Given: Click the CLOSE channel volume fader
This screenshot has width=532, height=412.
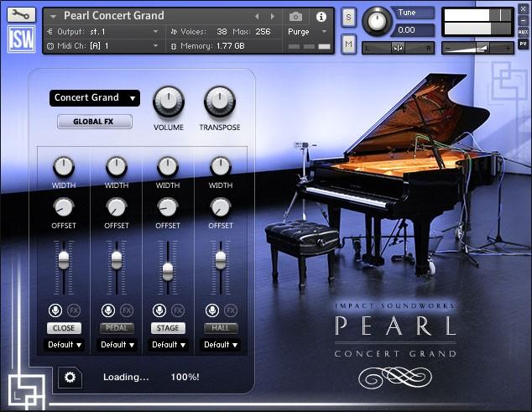Looking at the screenshot, I should point(65,259).
